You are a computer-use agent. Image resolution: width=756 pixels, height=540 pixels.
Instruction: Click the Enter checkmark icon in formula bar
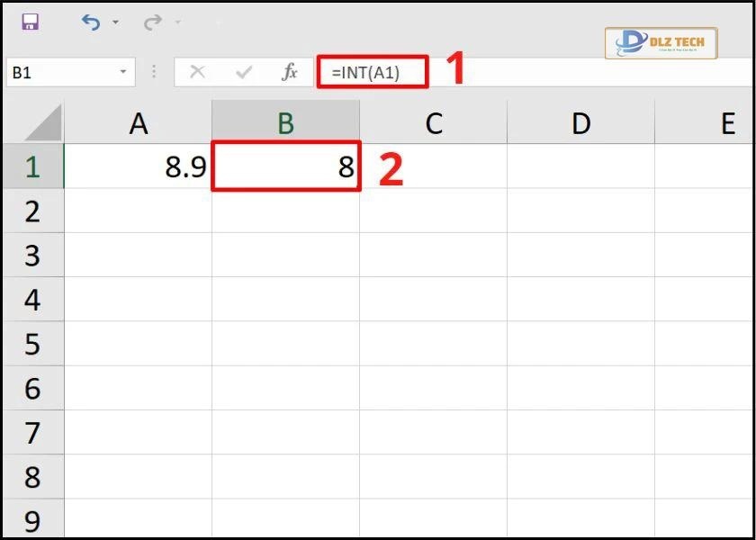tap(244, 72)
